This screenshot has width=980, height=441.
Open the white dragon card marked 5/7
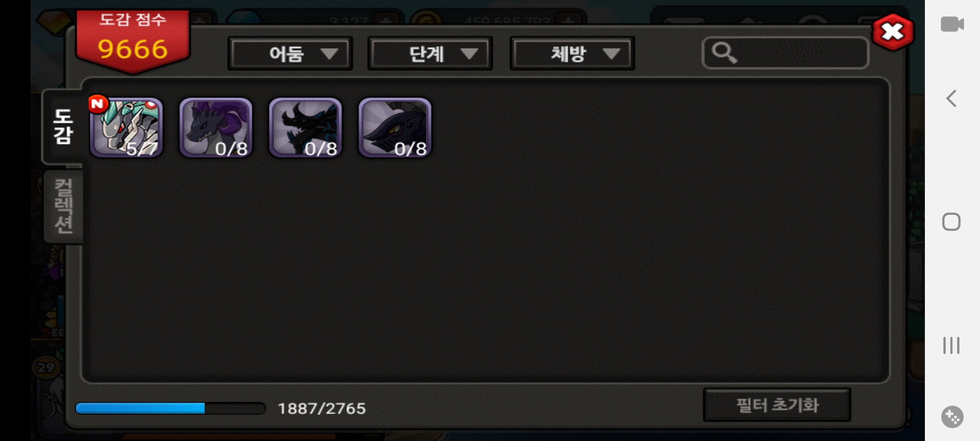pyautogui.click(x=126, y=127)
